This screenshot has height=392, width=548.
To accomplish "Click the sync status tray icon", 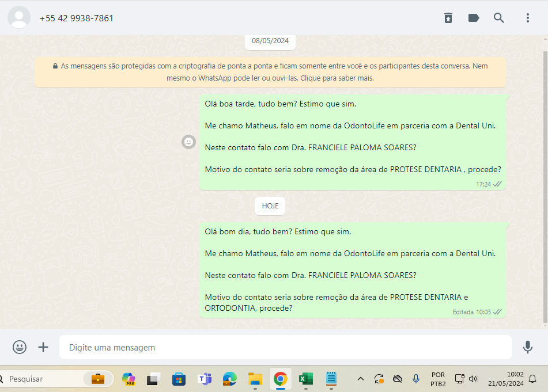I will click(x=379, y=379).
